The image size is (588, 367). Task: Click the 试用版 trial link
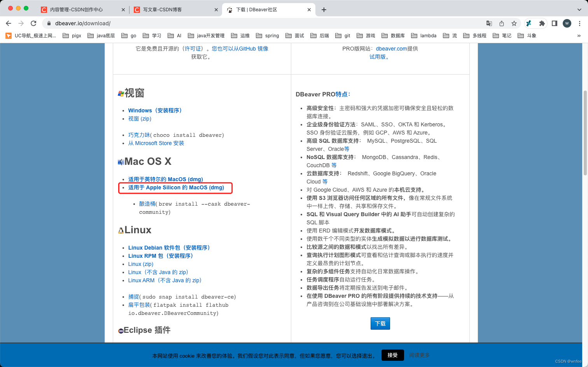click(x=379, y=57)
